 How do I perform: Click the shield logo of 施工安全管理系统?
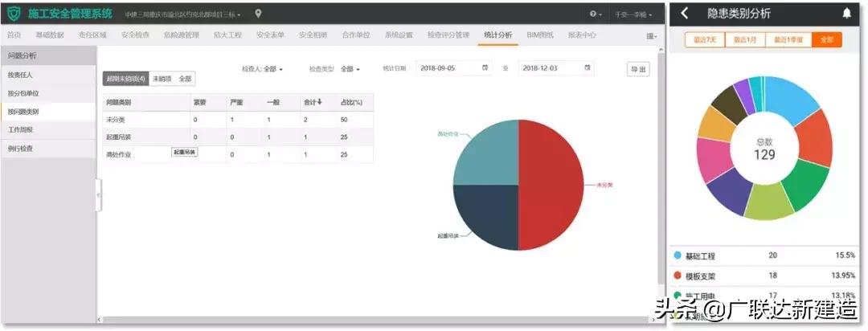(x=14, y=14)
